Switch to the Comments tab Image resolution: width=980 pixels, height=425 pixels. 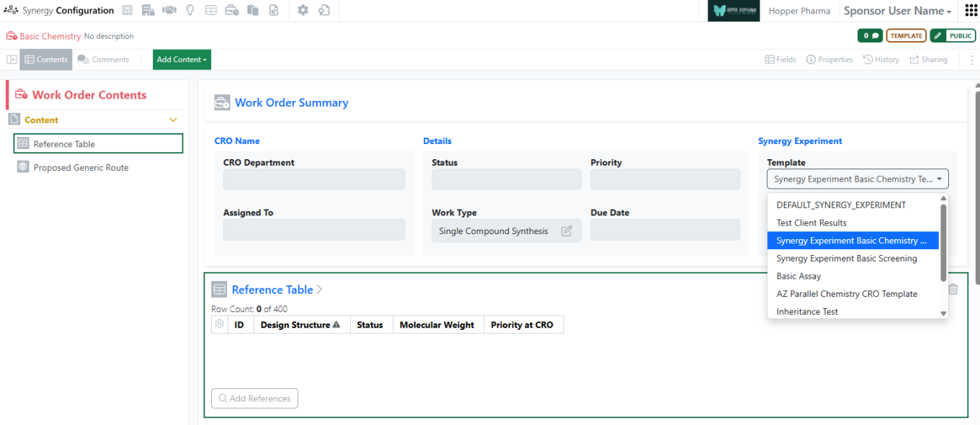104,60
